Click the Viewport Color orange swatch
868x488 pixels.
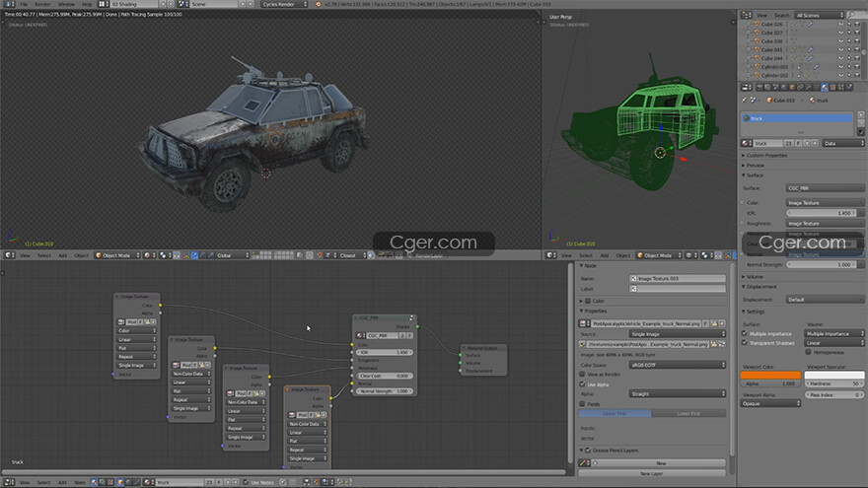(770, 375)
